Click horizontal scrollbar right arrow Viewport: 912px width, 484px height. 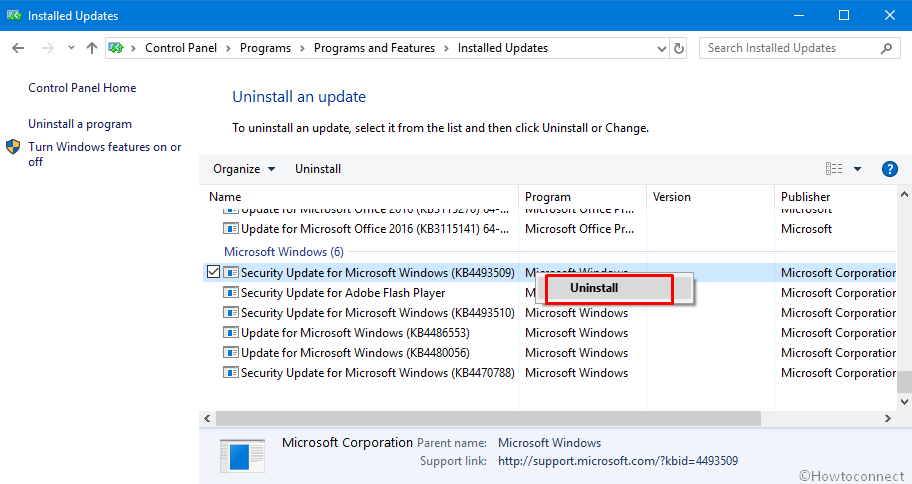coord(888,418)
